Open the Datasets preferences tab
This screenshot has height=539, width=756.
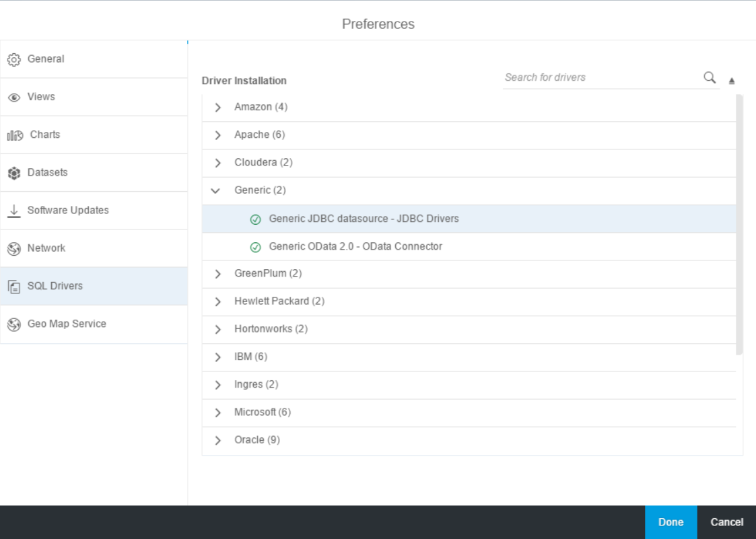pos(94,172)
